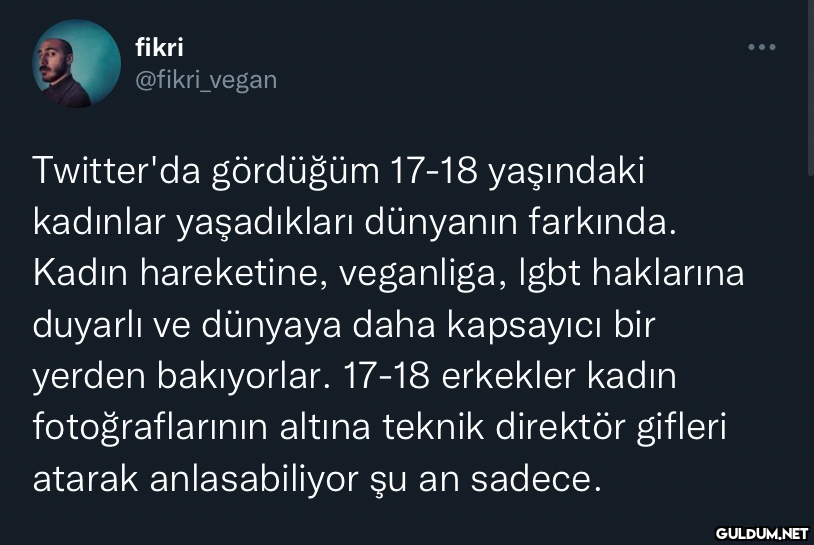Open the fikri display name profile link
Image resolution: width=814 pixels, height=545 pixels.
(159, 46)
